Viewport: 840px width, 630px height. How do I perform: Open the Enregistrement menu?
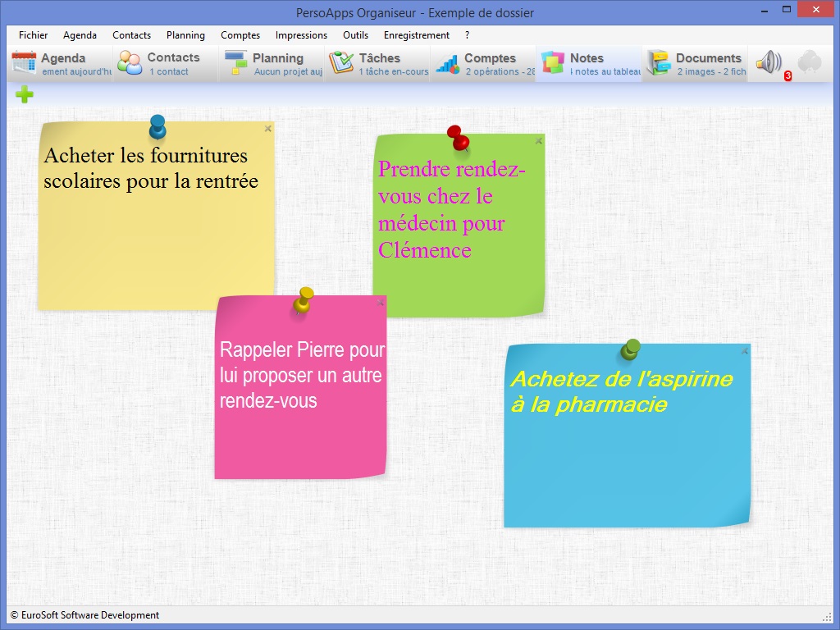[416, 35]
